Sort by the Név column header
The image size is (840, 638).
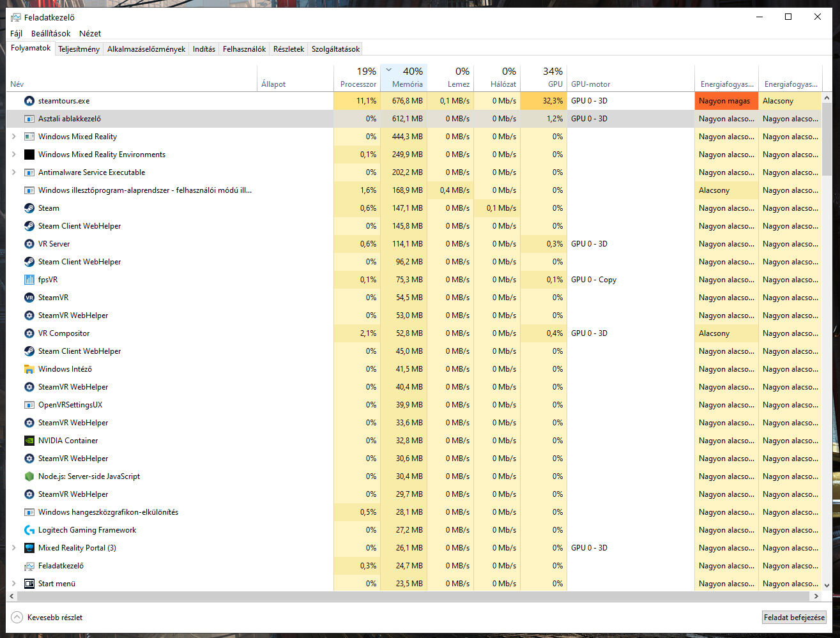tap(132, 77)
